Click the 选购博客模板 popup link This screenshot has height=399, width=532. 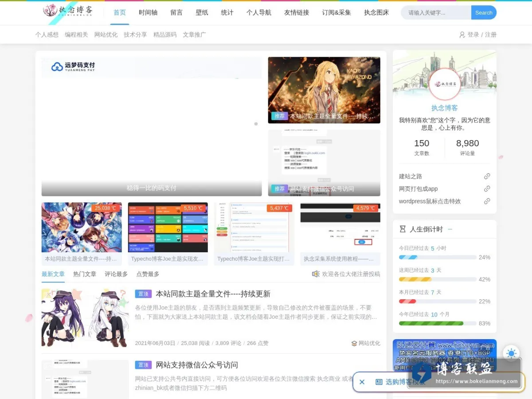(x=400, y=382)
